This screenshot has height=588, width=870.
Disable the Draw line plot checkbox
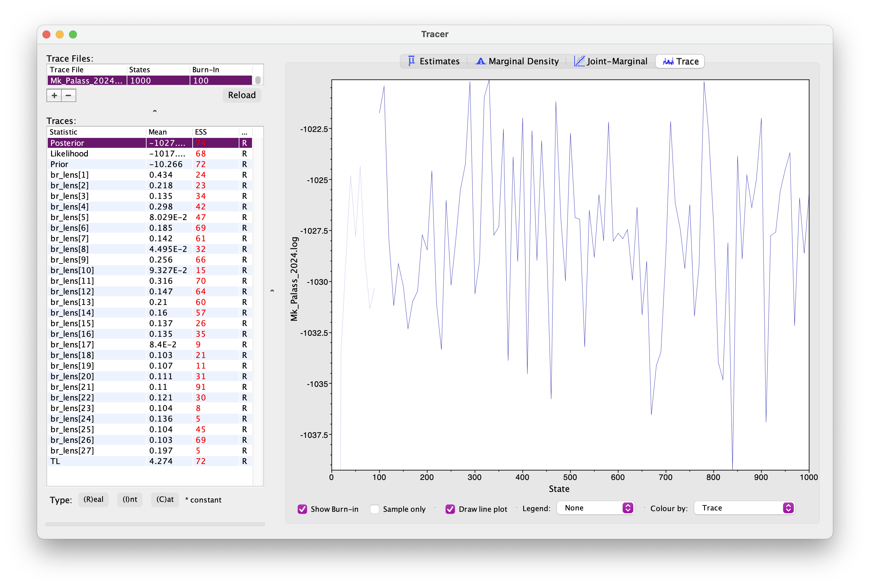450,509
